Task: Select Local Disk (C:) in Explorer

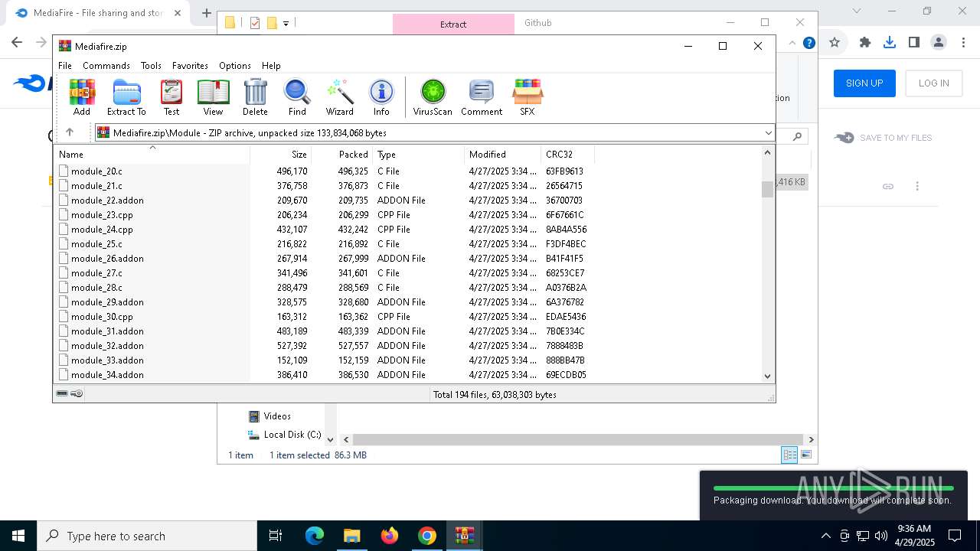Action: pyautogui.click(x=284, y=435)
